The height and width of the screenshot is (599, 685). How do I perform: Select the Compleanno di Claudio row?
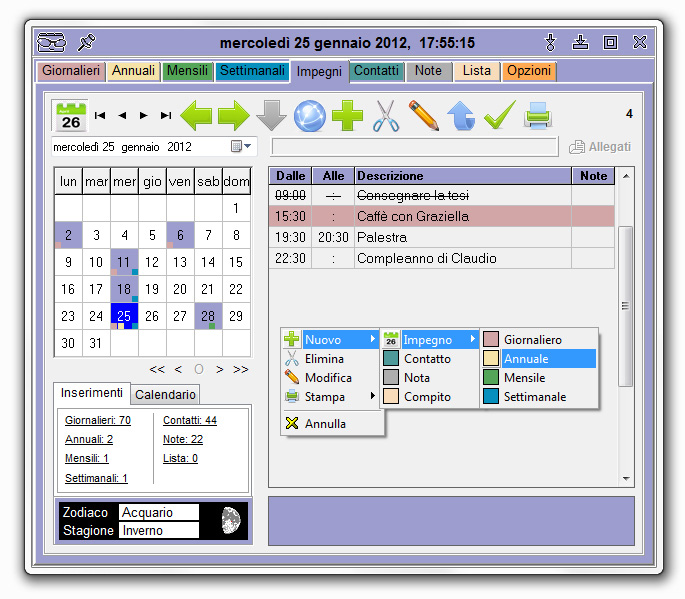coord(442,258)
